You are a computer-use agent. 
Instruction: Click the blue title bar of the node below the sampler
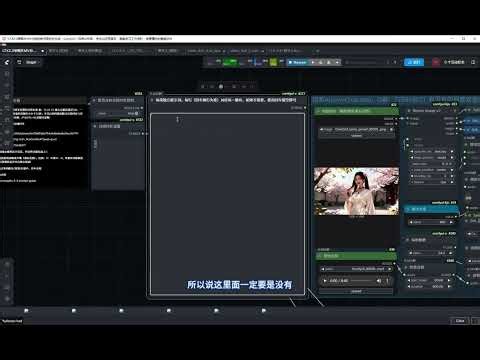coord(431,209)
